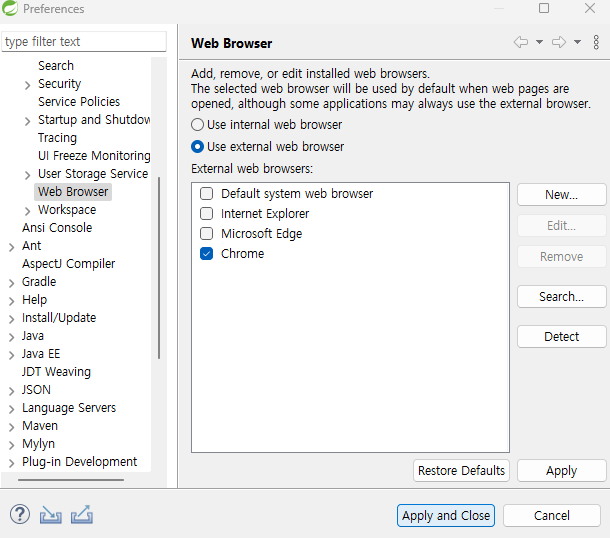This screenshot has width=610, height=538.
Task: Click the New... browser button
Action: (x=561, y=195)
